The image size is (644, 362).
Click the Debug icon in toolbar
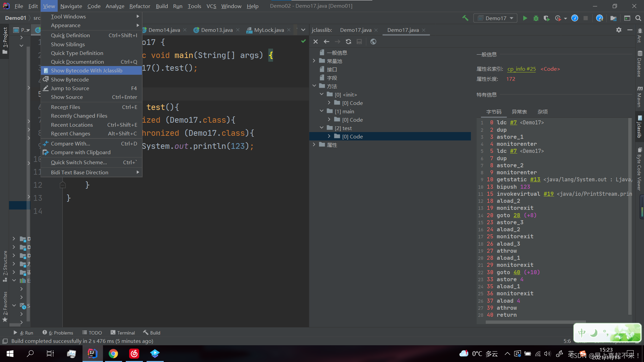536,18
